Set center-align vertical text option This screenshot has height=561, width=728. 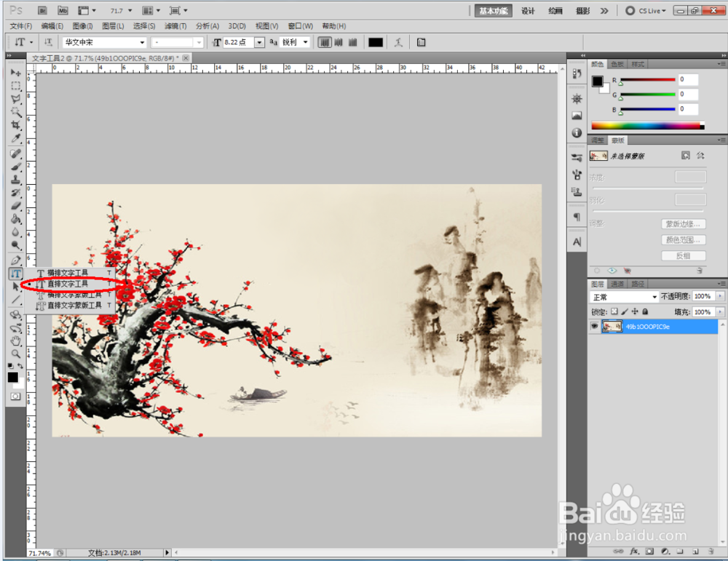point(339,42)
